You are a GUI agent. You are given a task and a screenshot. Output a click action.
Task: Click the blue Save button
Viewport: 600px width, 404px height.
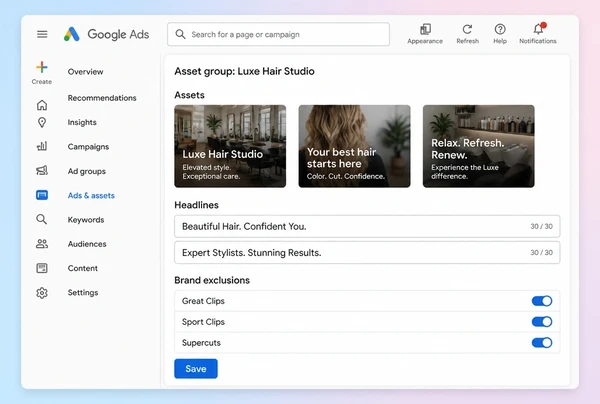pos(196,369)
